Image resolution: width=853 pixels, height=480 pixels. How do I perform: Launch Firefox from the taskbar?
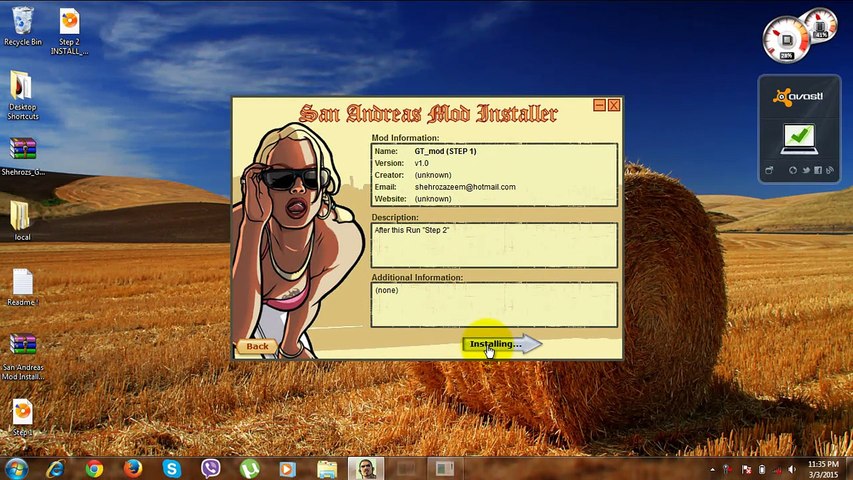point(133,468)
